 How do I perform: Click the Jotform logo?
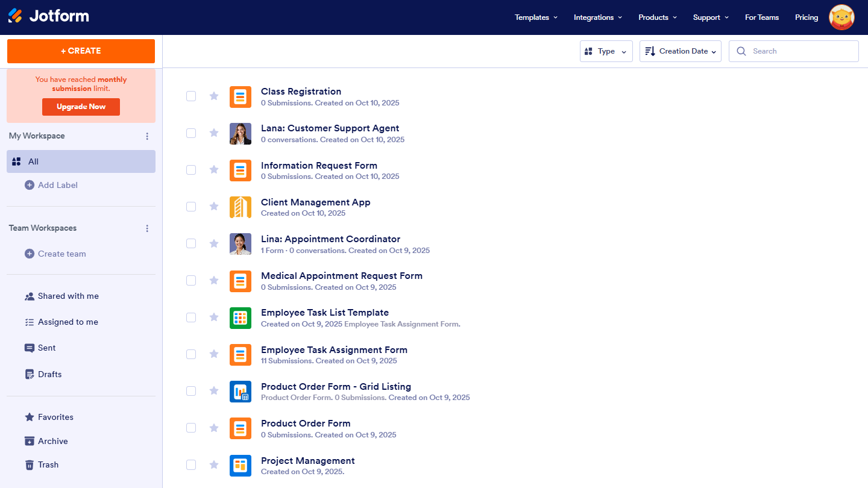[x=48, y=16]
